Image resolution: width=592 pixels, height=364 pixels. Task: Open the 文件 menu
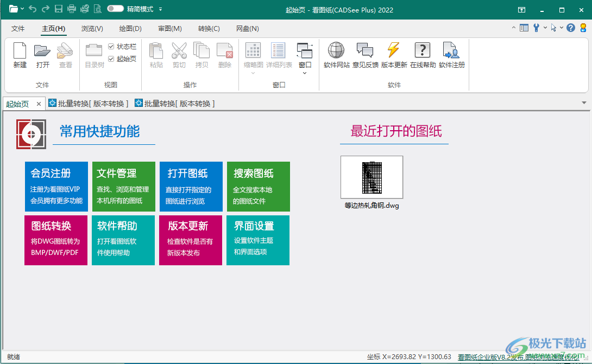click(18, 29)
